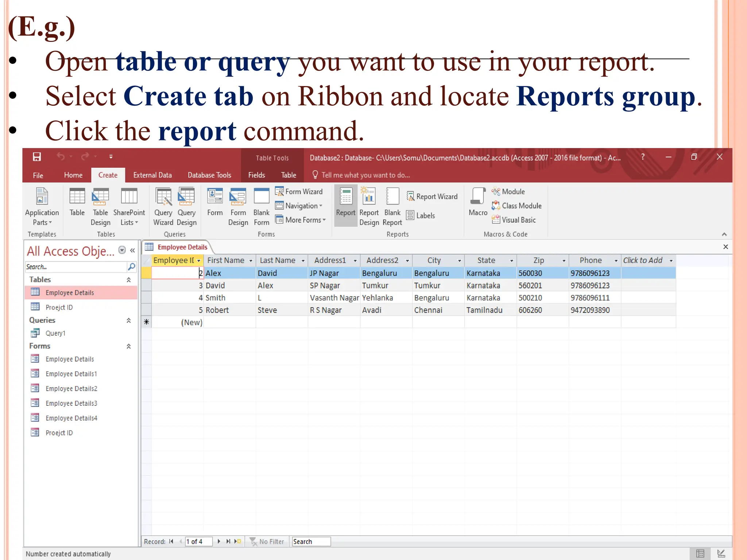The width and height of the screenshot is (747, 560).
Task: Click the search magnifier in navigation pane
Action: tap(132, 267)
